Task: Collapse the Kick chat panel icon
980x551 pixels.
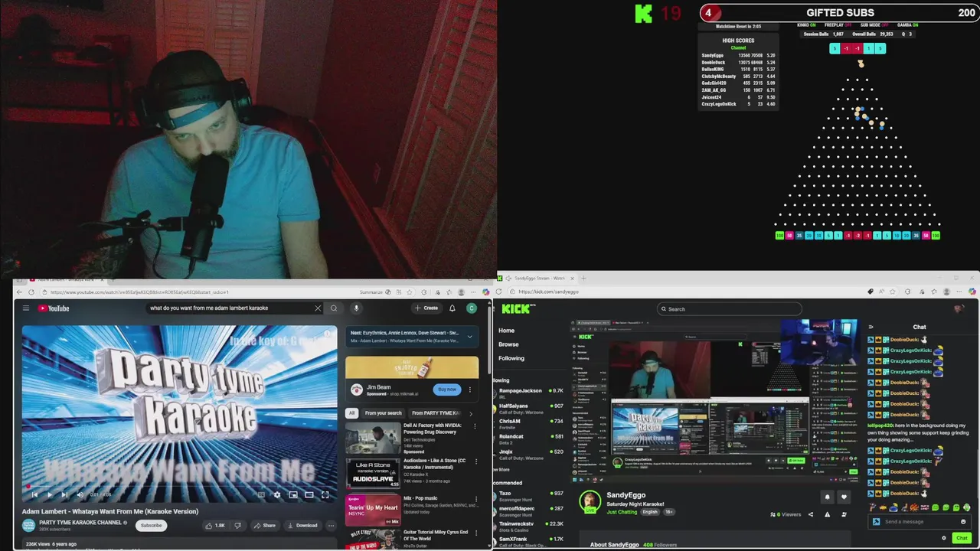Action: tap(871, 327)
